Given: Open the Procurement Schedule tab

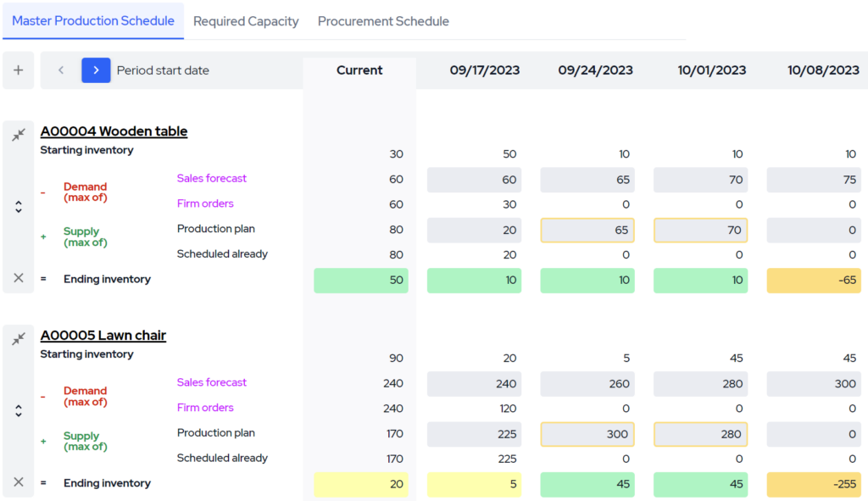Looking at the screenshot, I should pos(383,21).
